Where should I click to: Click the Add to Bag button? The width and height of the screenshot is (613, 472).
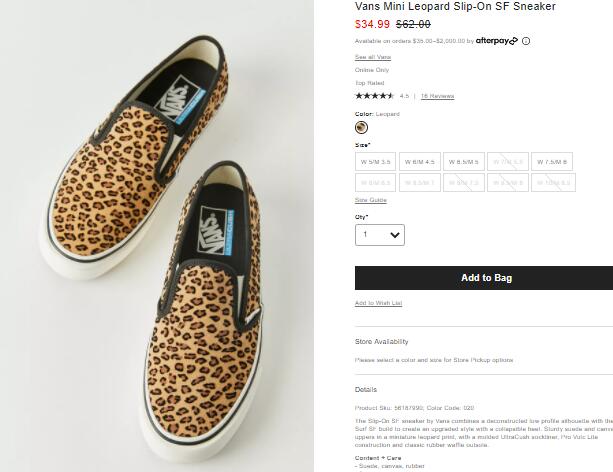tap(484, 278)
